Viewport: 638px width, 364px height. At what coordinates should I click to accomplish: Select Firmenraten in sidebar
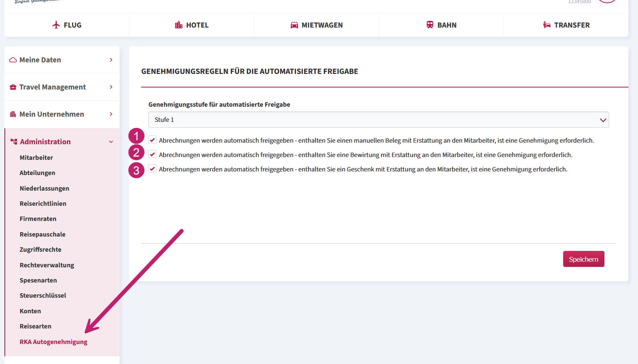point(38,219)
